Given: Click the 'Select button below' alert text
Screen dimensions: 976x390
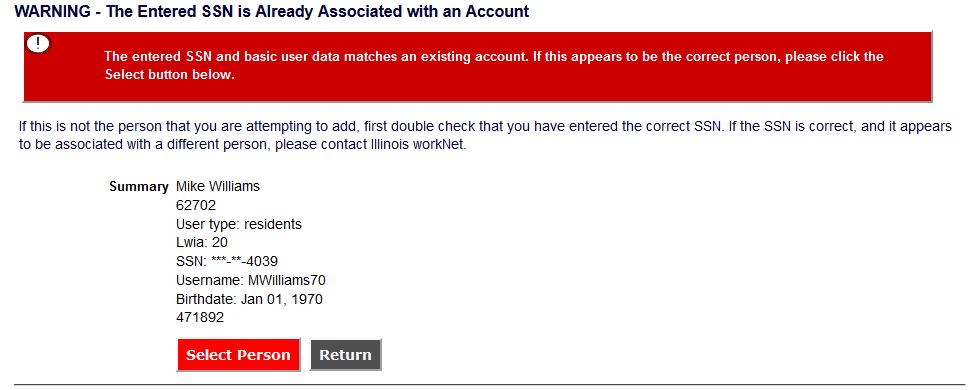Looking at the screenshot, I should tap(169, 75).
